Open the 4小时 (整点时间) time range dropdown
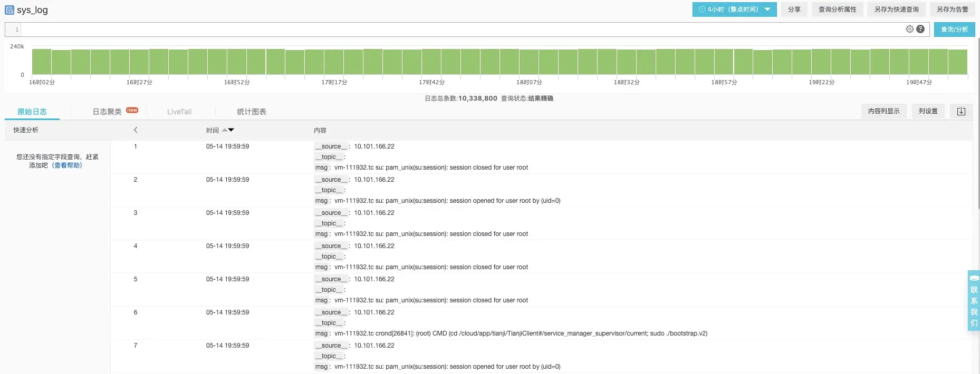This screenshot has width=980, height=374. point(734,9)
